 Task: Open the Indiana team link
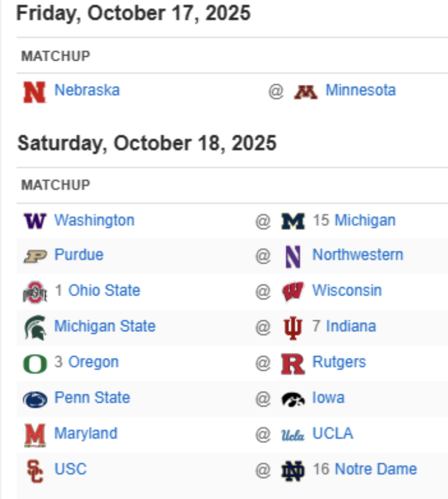[351, 326]
